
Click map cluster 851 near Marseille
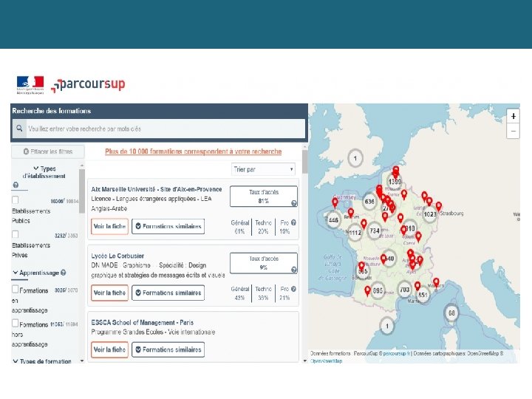click(x=423, y=295)
